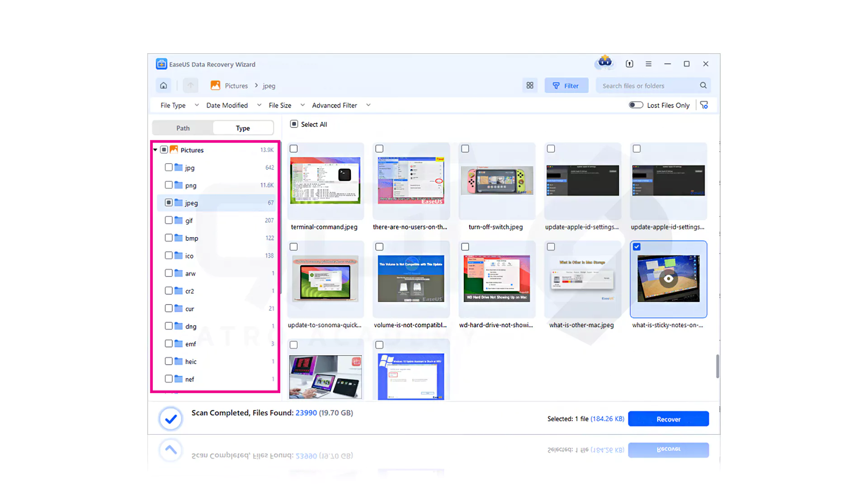Open the volume-is-not-compatible thumbnail

(411, 279)
